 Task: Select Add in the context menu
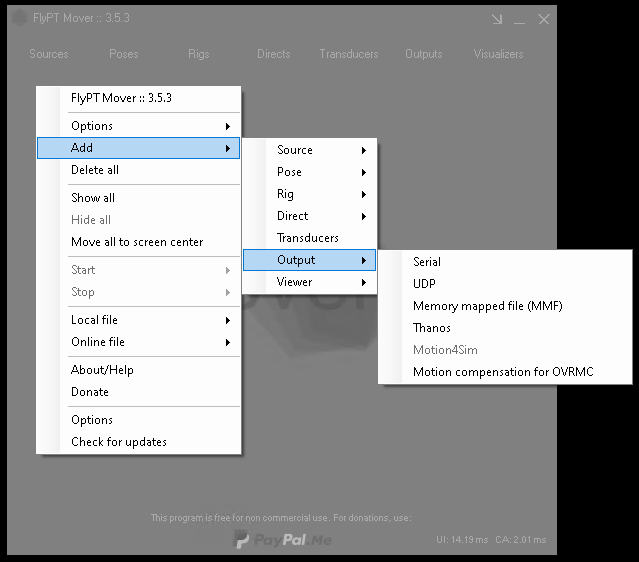tap(138, 148)
